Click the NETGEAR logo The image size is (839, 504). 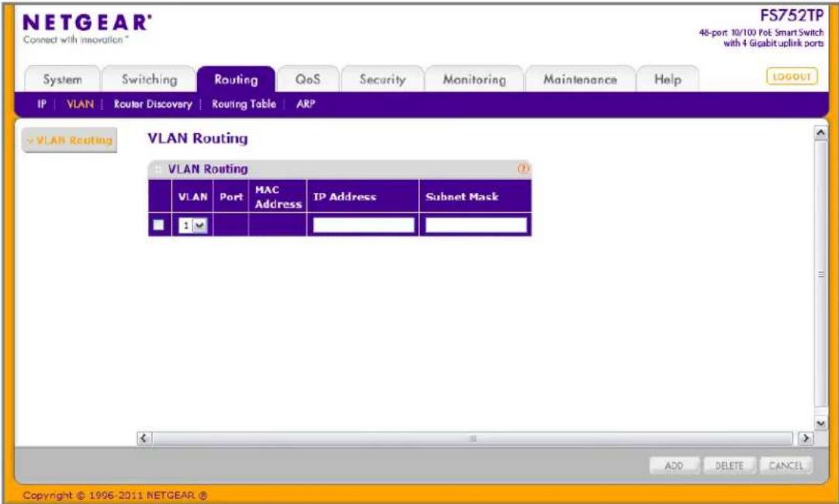(x=87, y=23)
